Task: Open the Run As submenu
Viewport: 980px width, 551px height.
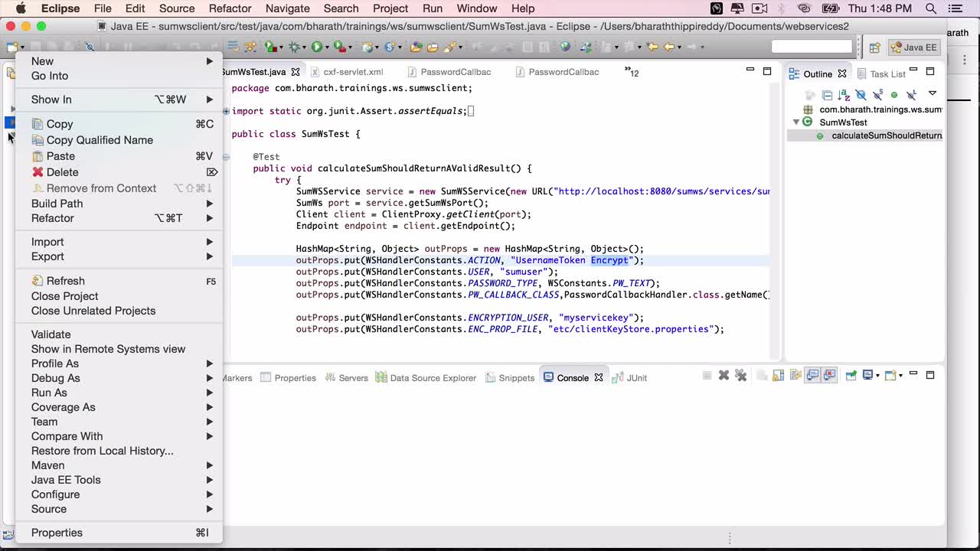Action: [119, 393]
